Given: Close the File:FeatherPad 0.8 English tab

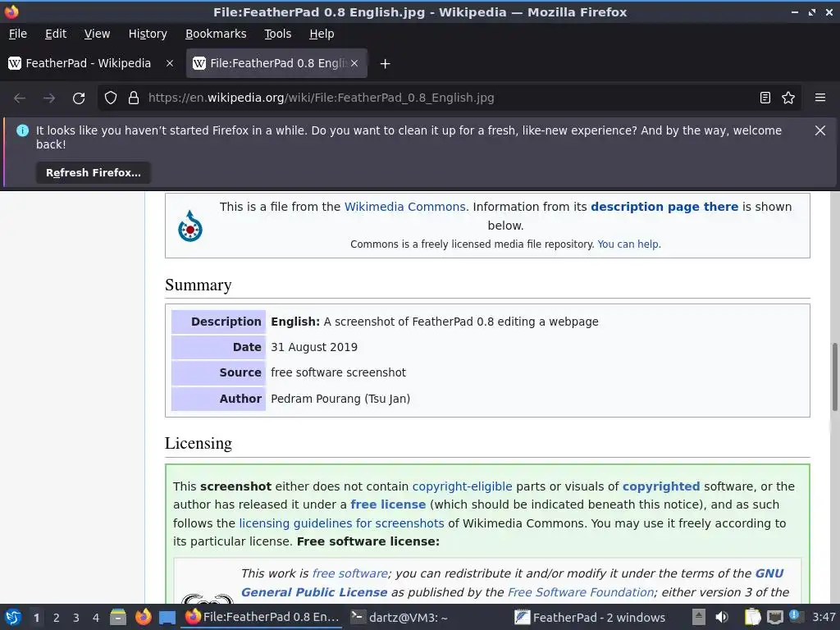Looking at the screenshot, I should click(x=354, y=63).
